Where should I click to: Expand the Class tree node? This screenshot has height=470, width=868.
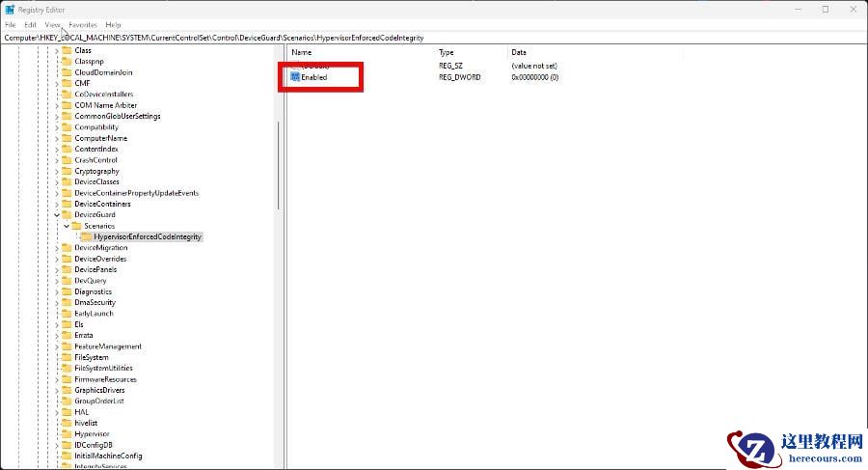click(x=57, y=50)
